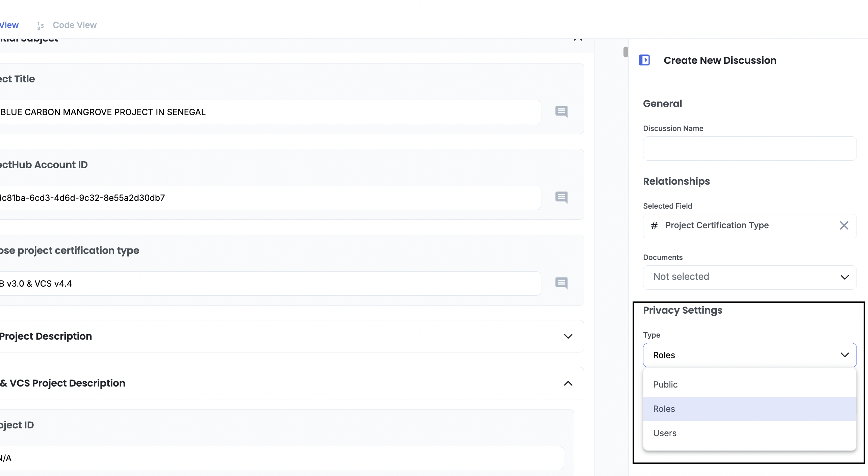Expand the Project Description section
This screenshot has height=476, width=868.
pyautogui.click(x=568, y=336)
